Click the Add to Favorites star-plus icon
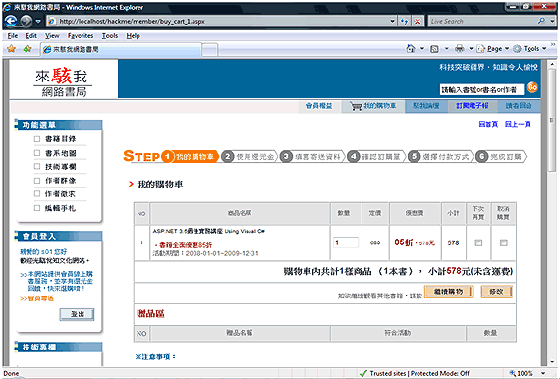Image resolution: width=560 pixels, height=379 pixels. point(27,49)
